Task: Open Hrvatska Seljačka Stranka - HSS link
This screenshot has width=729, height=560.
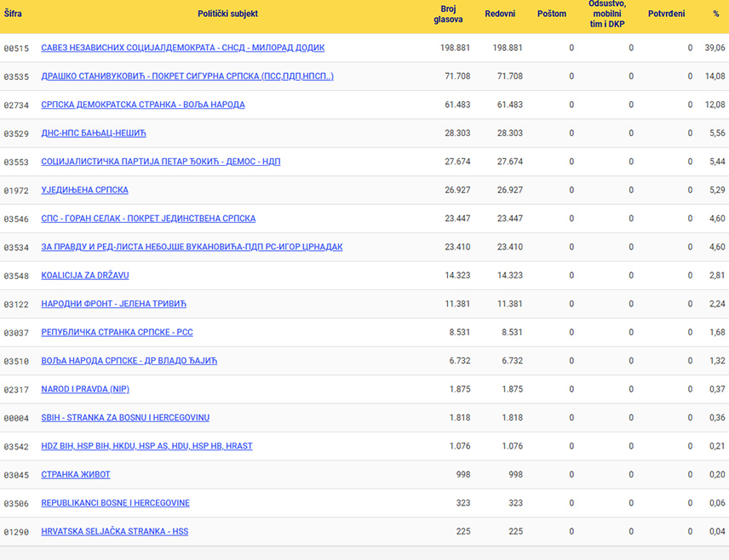Action: (x=115, y=531)
